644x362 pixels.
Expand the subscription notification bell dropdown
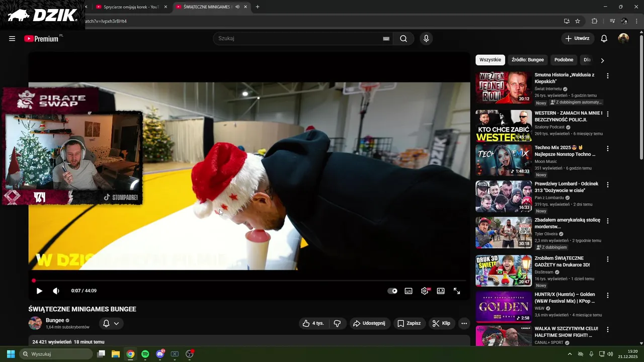[x=111, y=323]
